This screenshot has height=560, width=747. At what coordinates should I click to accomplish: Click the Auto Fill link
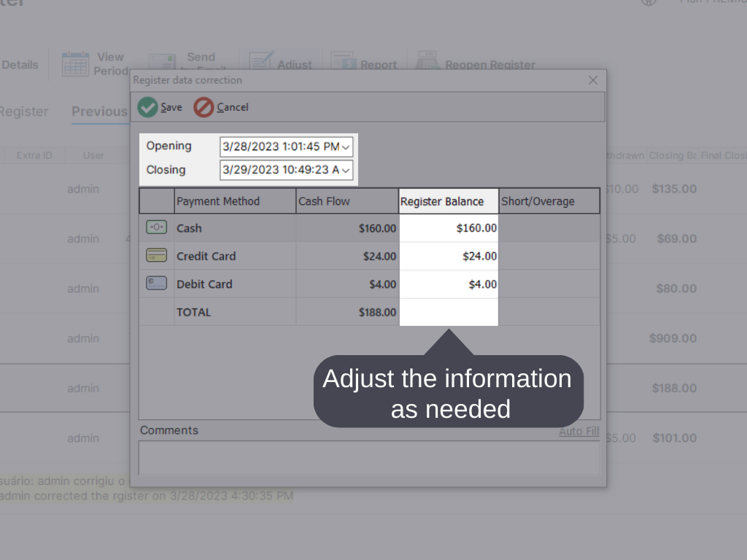578,431
